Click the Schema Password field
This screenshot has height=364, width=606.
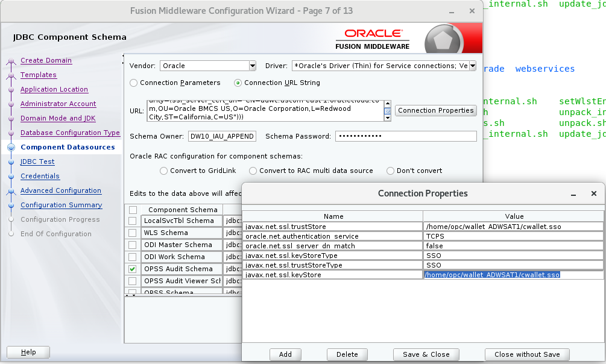406,136
